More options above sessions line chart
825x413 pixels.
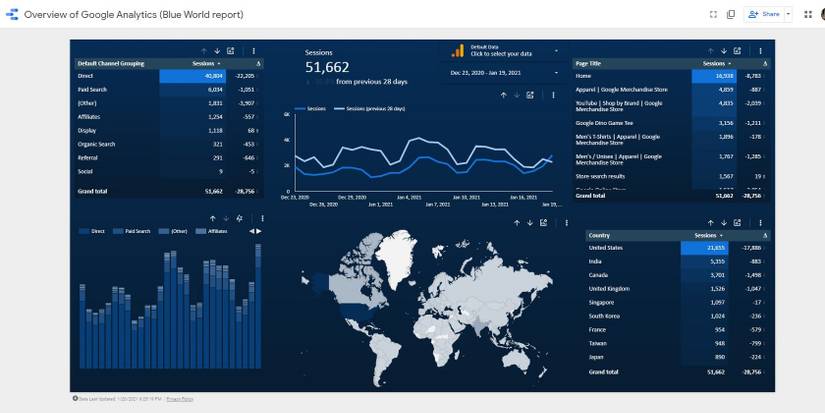[553, 95]
